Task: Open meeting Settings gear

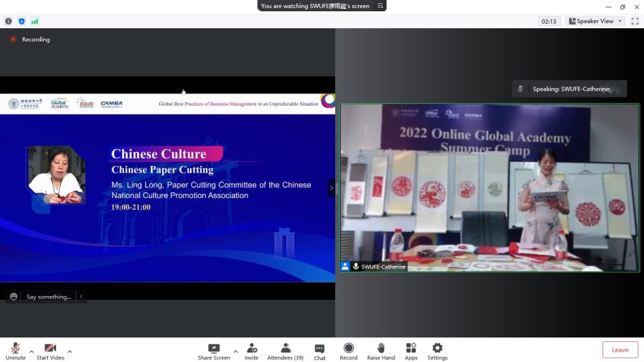Action: pyautogui.click(x=437, y=351)
